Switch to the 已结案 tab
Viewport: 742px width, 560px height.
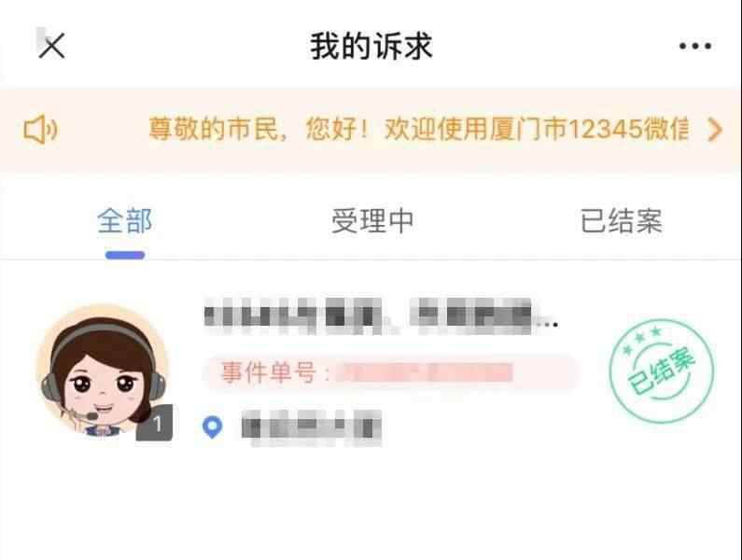tap(621, 220)
